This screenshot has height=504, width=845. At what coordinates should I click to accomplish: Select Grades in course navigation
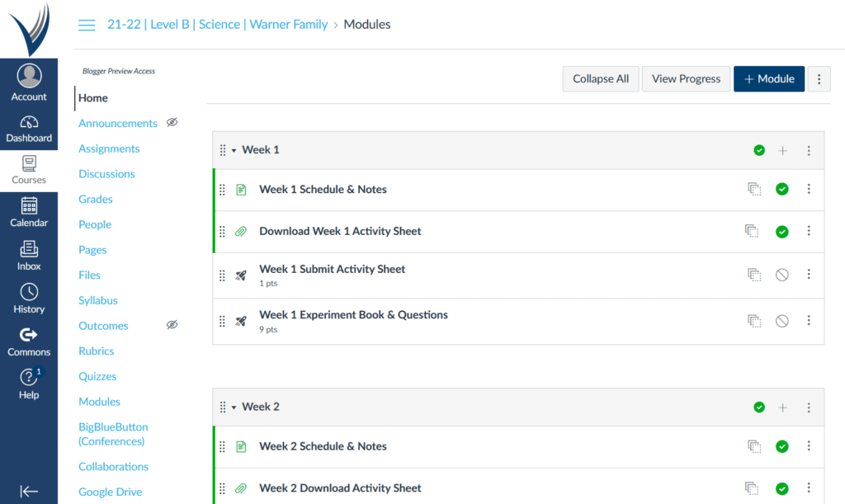96,200
